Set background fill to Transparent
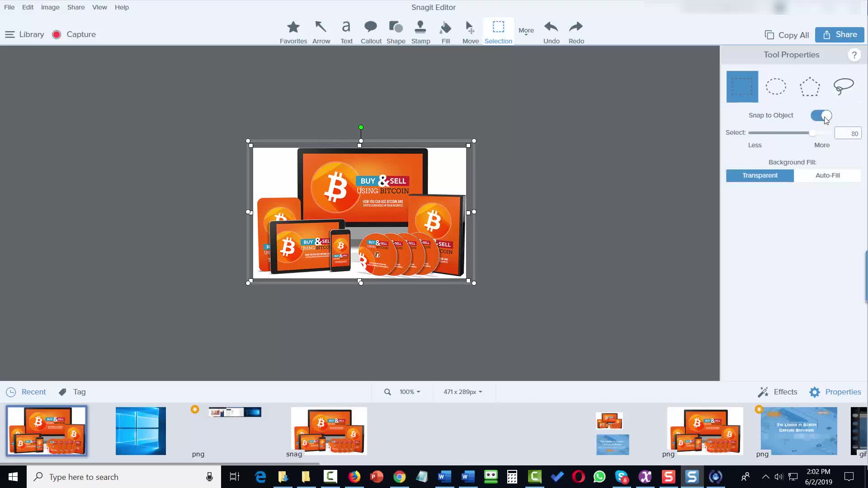The height and width of the screenshot is (488, 868). 759,175
